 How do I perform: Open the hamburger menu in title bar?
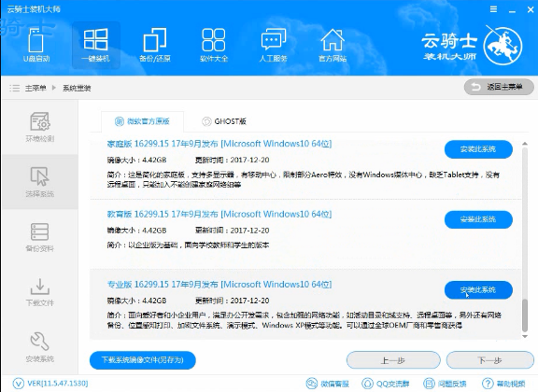[493, 9]
